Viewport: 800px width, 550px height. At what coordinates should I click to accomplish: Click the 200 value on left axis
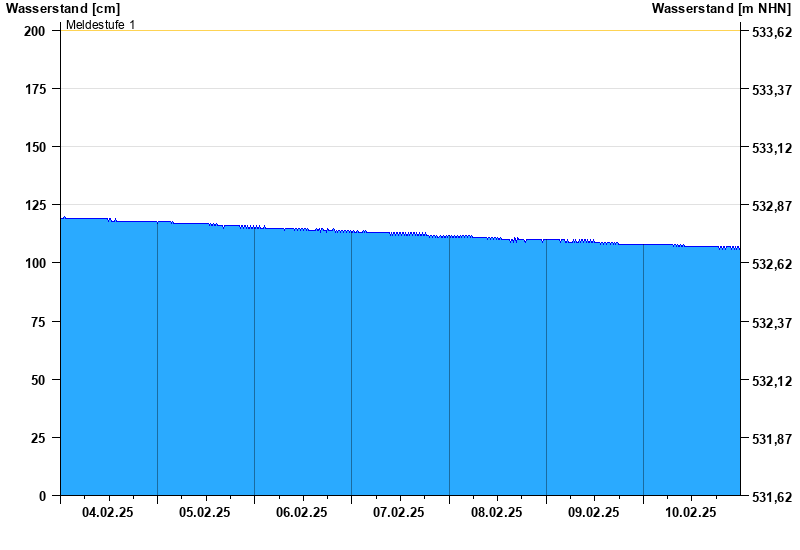pyautogui.click(x=35, y=31)
